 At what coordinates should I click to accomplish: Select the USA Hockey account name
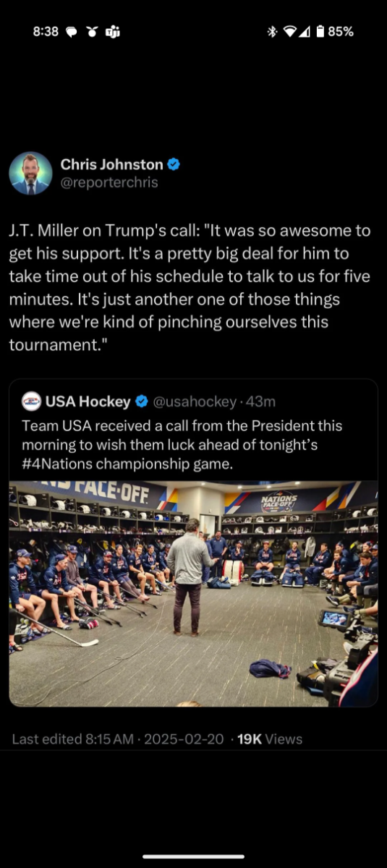tap(88, 401)
